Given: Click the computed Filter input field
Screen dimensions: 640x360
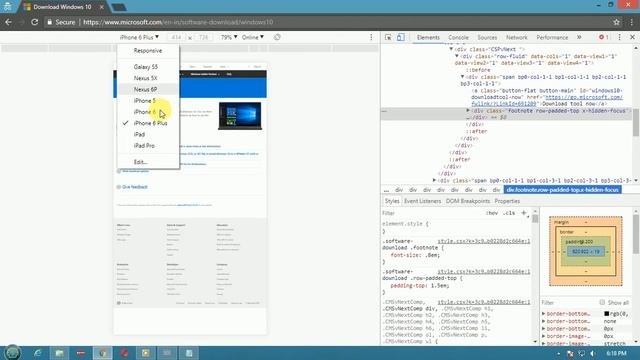Looking at the screenshot, I should [569, 302].
